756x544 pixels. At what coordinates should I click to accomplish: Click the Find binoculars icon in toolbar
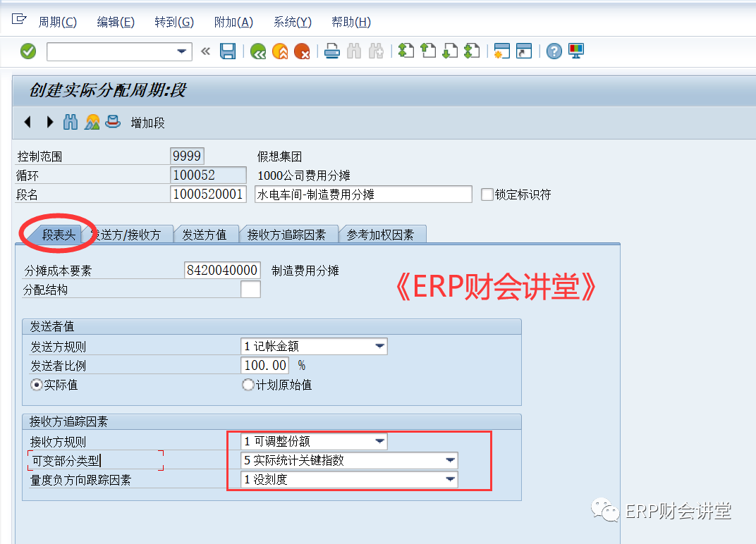354,51
